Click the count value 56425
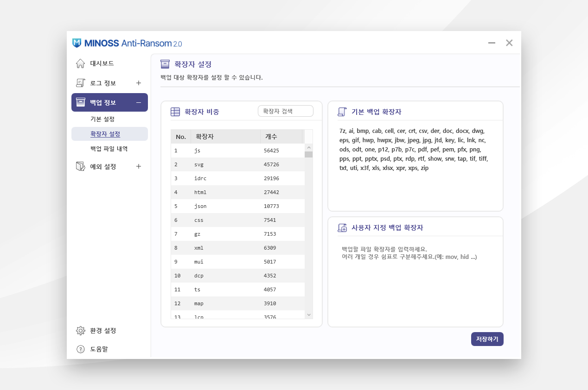The height and width of the screenshot is (390, 588). click(x=271, y=151)
